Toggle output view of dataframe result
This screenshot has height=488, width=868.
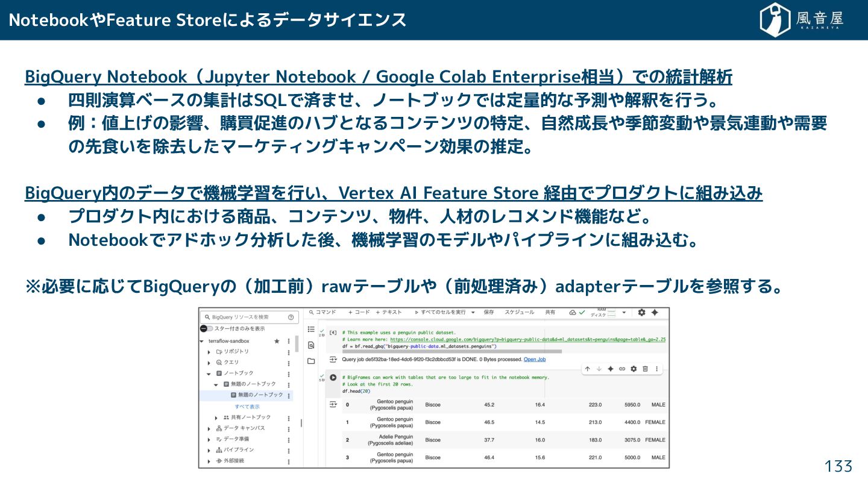click(x=333, y=404)
